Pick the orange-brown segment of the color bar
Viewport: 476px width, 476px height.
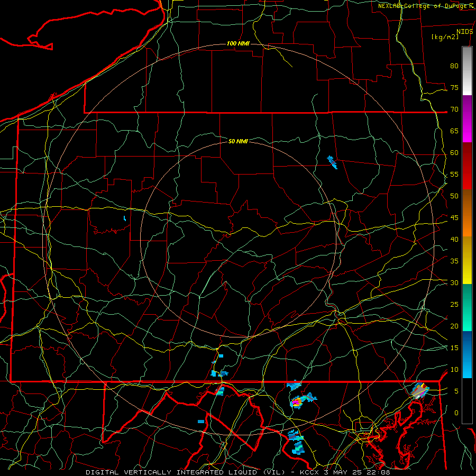pyautogui.click(x=467, y=213)
